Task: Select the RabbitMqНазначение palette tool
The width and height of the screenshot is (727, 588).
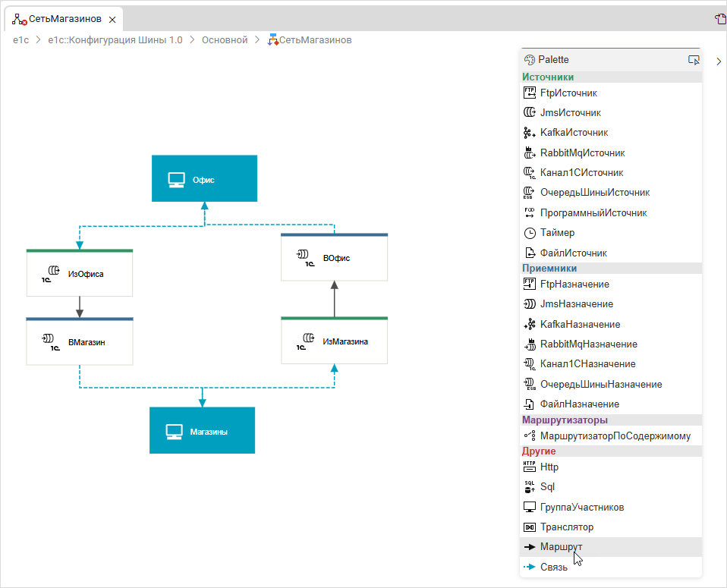Action: (588, 344)
